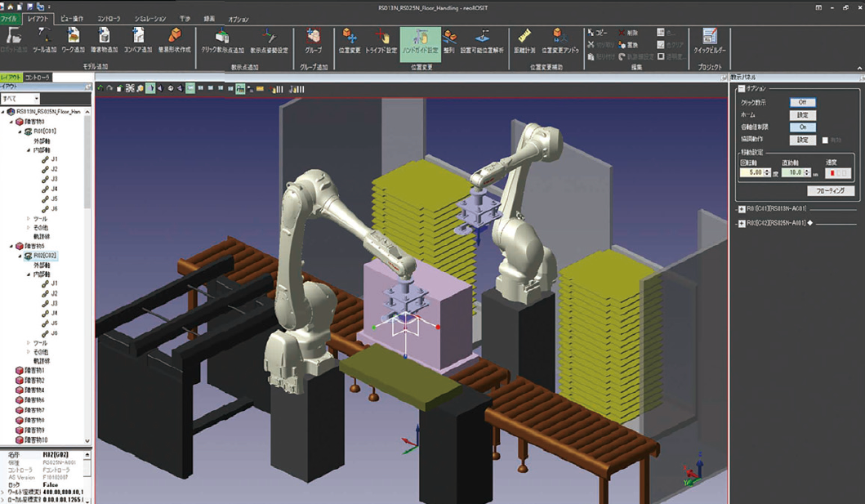Open the 距離計測 distance measurement tool

point(525,39)
